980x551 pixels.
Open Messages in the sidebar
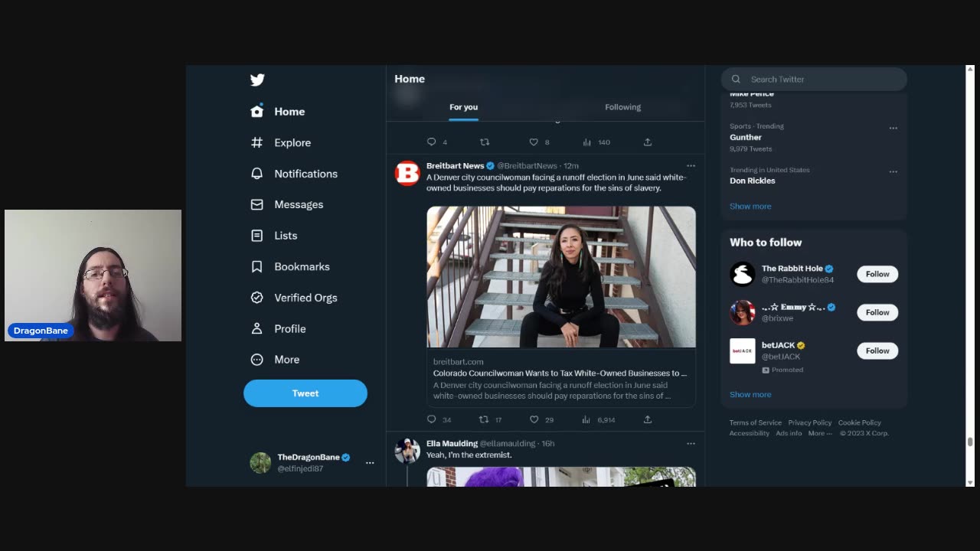pos(287,204)
